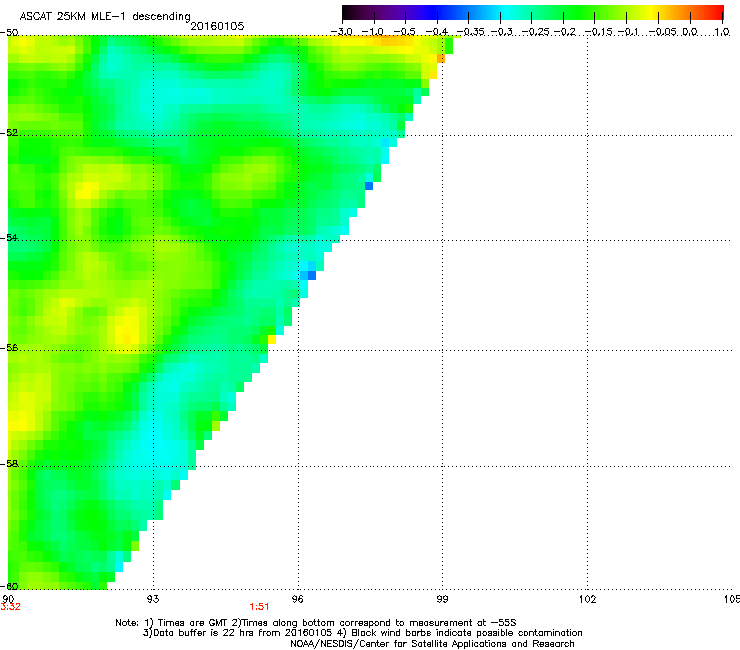The width and height of the screenshot is (740, 650).
Task: Click the '-0.5' colorbar label
Action: (404, 32)
